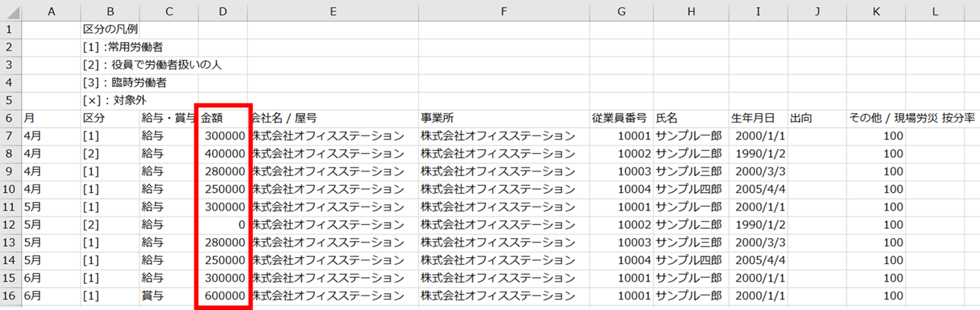Select row 1 header
The height and width of the screenshot is (310, 980).
pyautogui.click(x=11, y=30)
